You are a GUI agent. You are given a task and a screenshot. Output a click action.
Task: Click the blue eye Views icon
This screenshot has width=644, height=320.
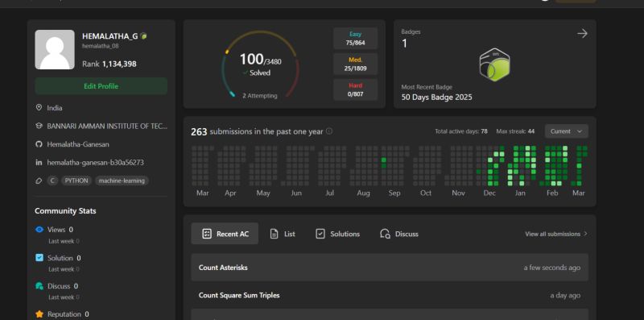[39, 230]
